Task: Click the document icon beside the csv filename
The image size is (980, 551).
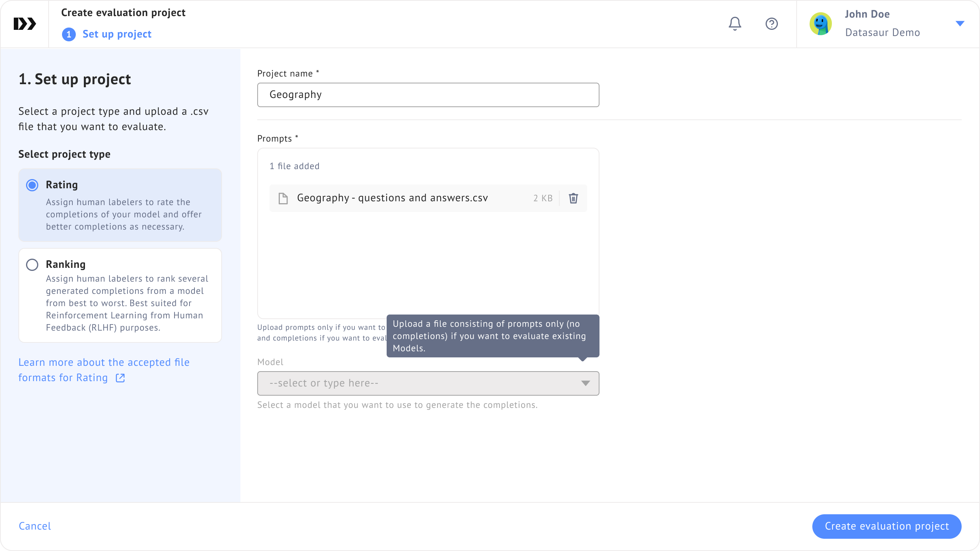Action: coord(283,198)
